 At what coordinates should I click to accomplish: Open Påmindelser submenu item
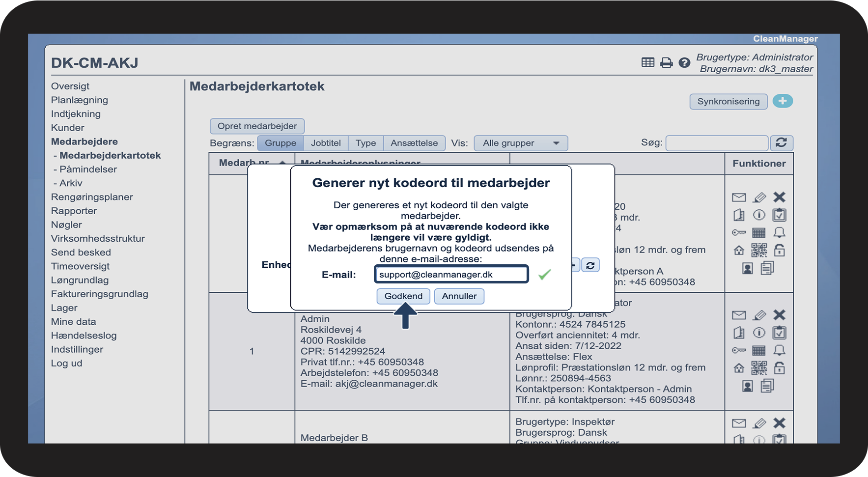click(x=88, y=169)
